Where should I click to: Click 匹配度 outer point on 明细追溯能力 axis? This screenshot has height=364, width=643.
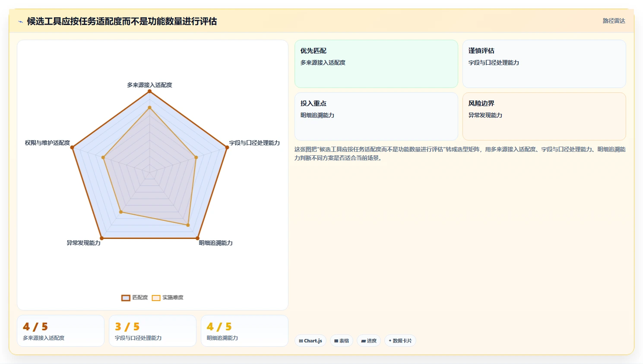click(x=198, y=238)
